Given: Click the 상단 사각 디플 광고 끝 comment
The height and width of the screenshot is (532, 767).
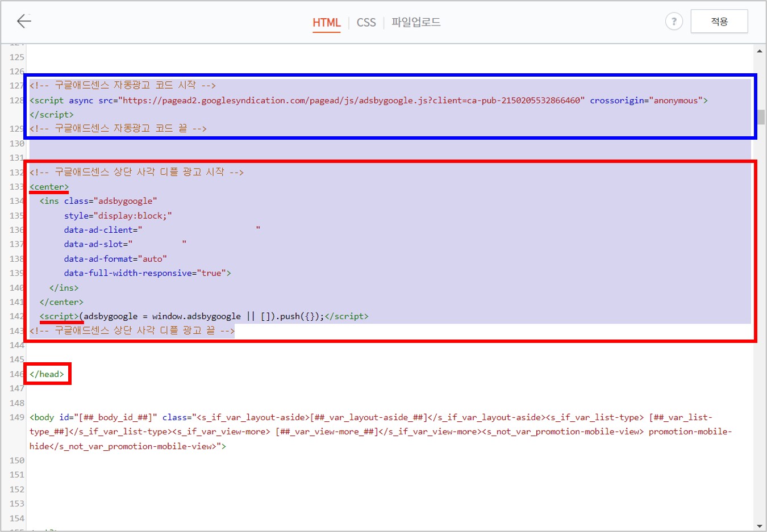Looking at the screenshot, I should [132, 330].
